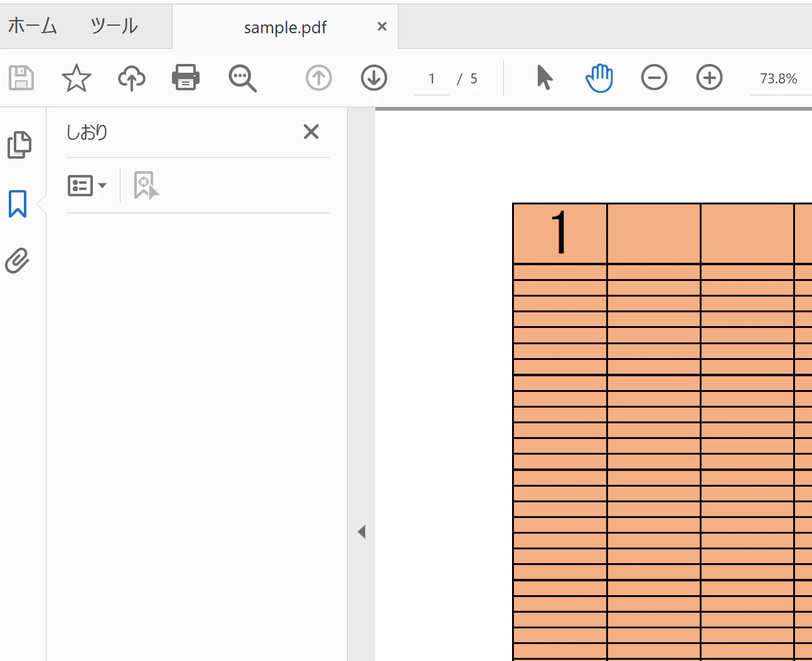Viewport: 812px width, 661px height.
Task: Select the sample.pdf document tab
Action: coord(285,27)
